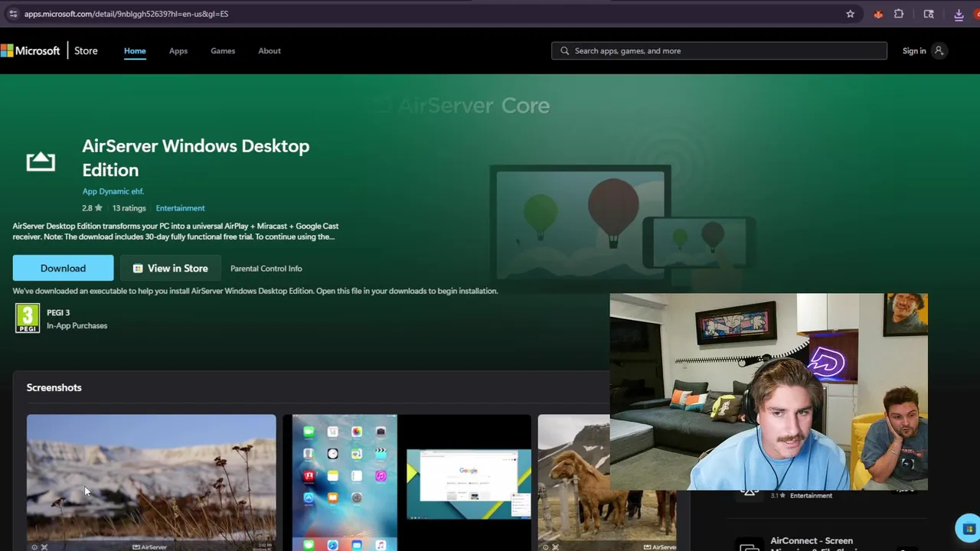Click the AirConnect app icon
The image size is (980, 551).
(x=749, y=545)
